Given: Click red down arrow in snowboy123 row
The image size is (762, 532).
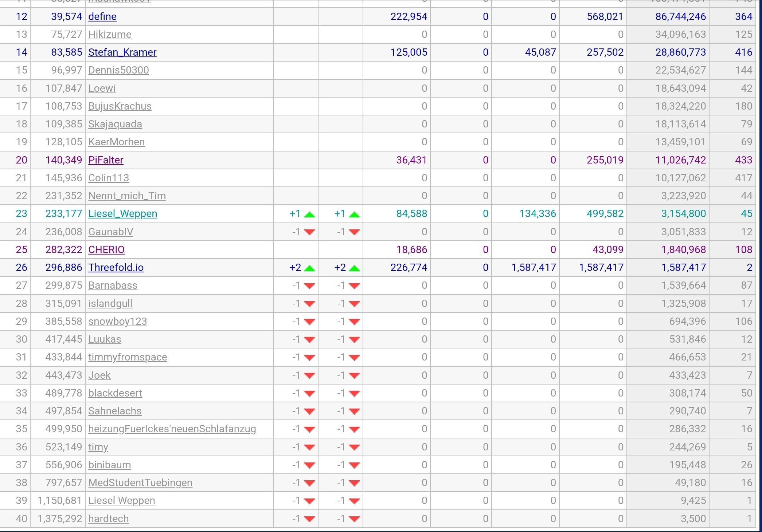Looking at the screenshot, I should click(309, 322).
